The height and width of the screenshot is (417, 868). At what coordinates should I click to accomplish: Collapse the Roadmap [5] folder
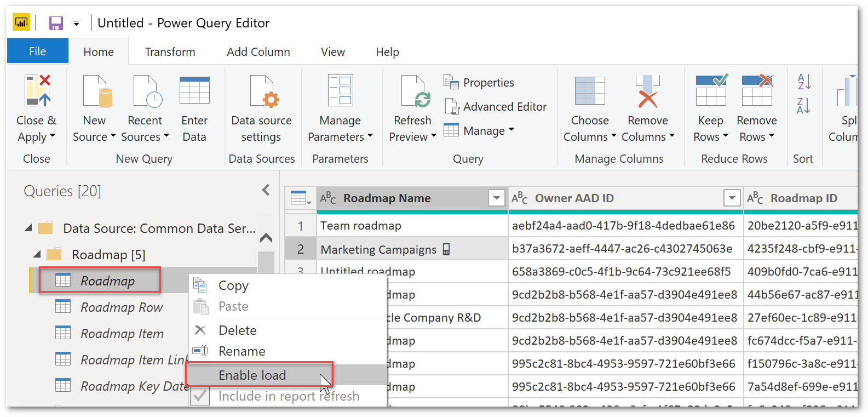click(37, 254)
